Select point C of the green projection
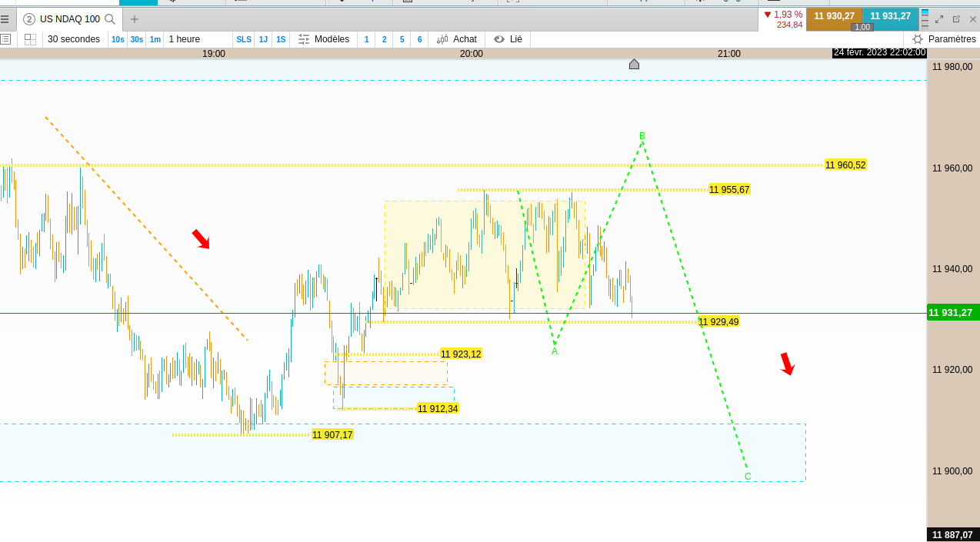This screenshot has width=980, height=542. point(748,476)
